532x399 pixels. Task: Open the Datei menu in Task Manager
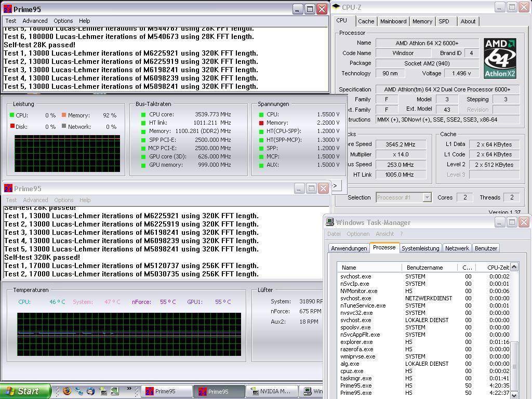coord(334,234)
